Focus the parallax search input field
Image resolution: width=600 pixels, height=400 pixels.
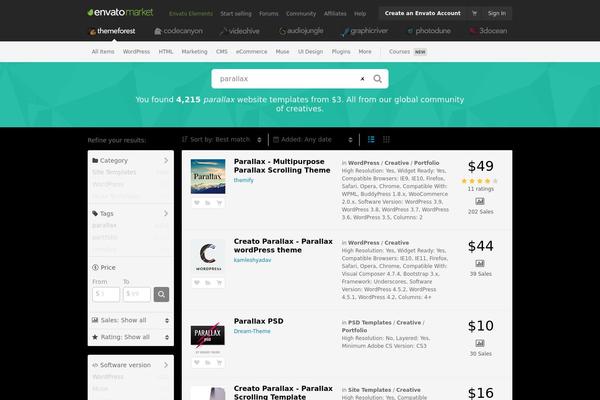pos(287,79)
